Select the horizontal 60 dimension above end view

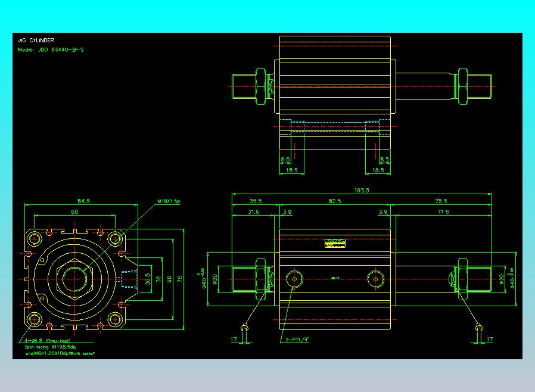click(x=74, y=212)
